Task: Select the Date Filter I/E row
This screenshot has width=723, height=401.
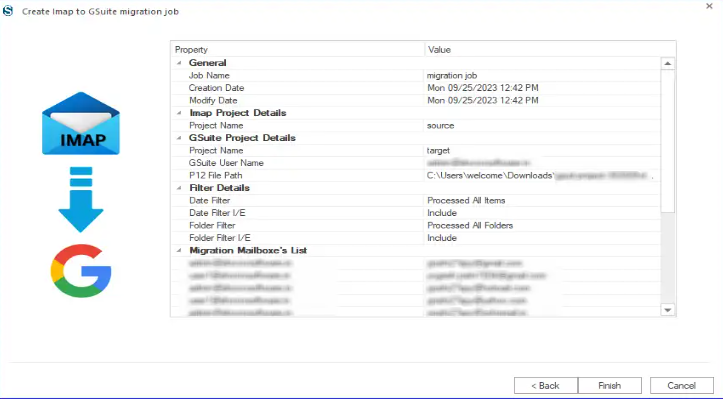Action: [416, 213]
